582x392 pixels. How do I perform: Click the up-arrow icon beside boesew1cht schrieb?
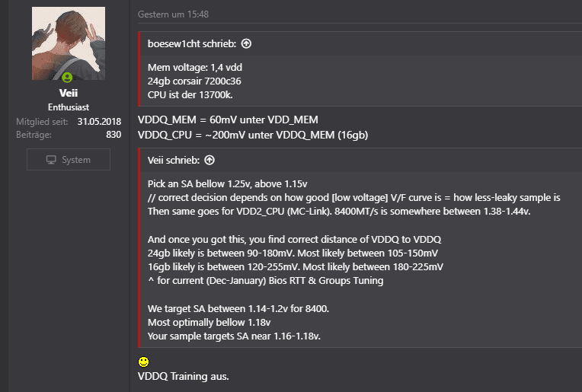[246, 44]
